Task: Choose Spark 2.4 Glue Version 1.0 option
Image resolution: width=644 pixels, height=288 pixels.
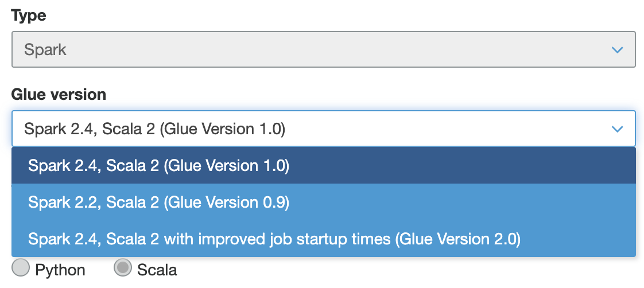Action: coord(324,166)
